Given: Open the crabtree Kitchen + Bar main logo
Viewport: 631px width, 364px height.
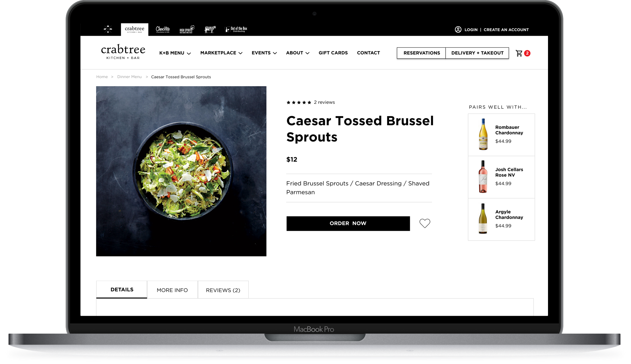Looking at the screenshot, I should point(123,52).
